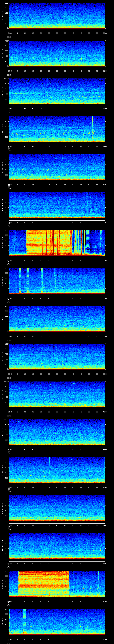Viewport: 114px width, 644px height.
Task: Click the "13:38:00" start time label
Action: 9,374
